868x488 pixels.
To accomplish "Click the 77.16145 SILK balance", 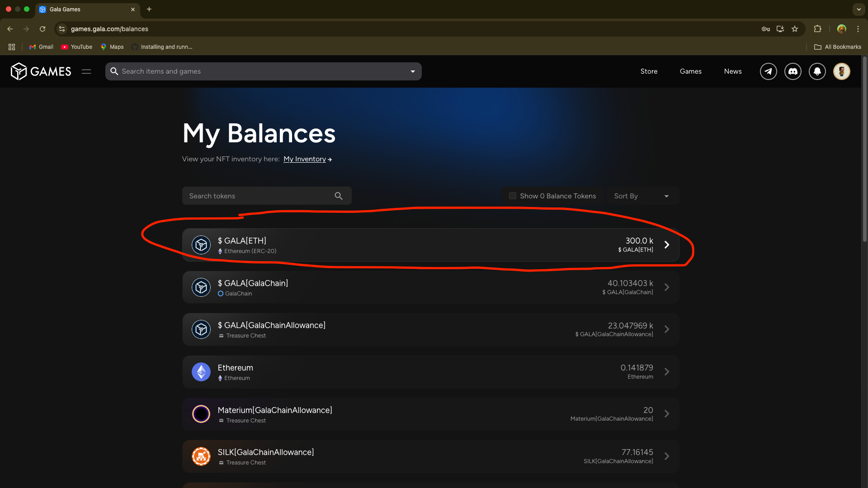I will (637, 452).
